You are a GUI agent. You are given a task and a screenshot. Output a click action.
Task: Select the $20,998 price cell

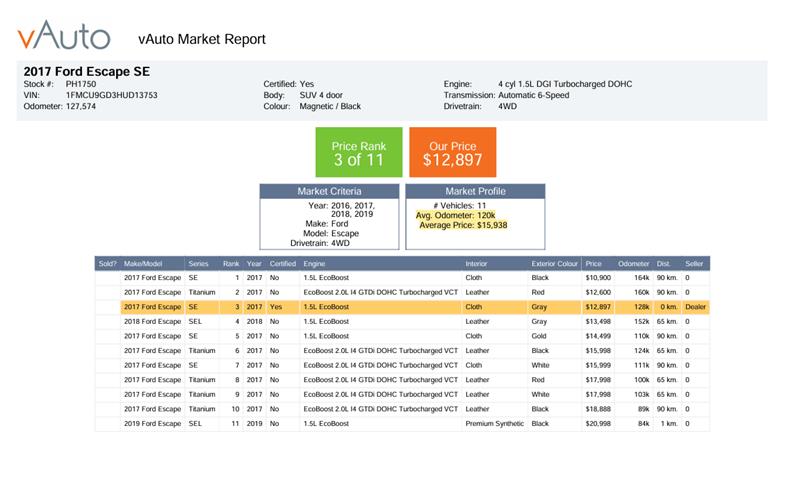point(598,424)
